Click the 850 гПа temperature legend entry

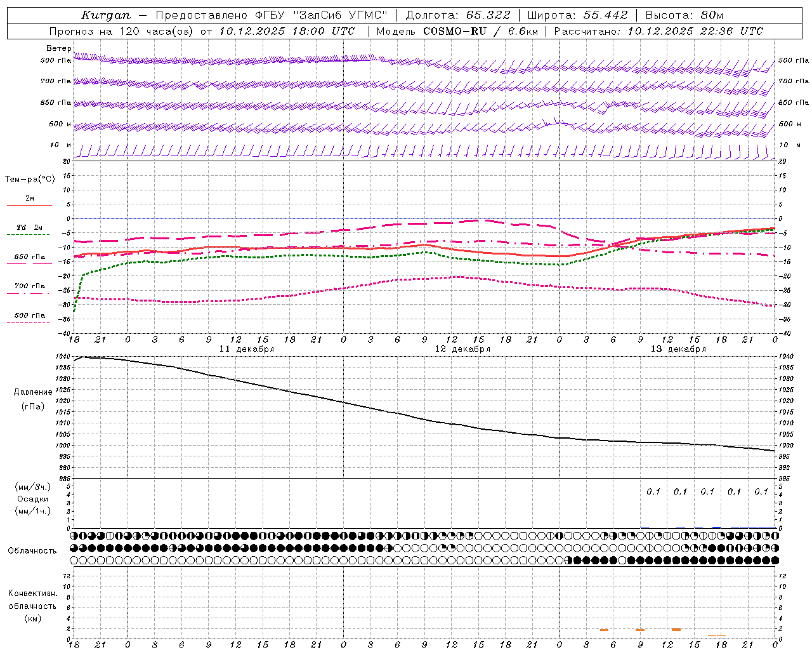point(30,256)
